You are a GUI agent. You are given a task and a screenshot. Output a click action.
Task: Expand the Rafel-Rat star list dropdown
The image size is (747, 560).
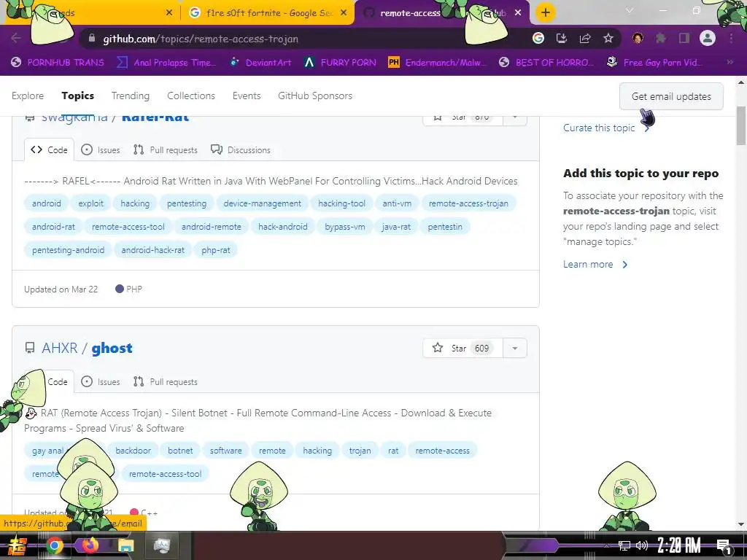coord(514,117)
